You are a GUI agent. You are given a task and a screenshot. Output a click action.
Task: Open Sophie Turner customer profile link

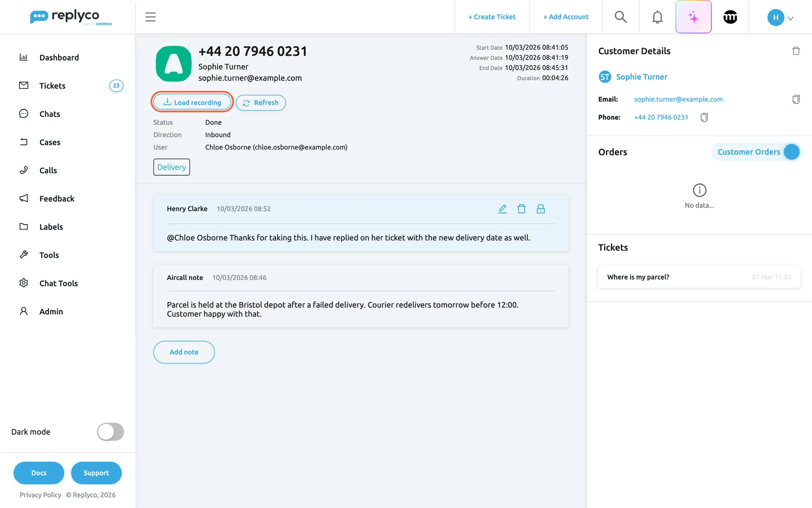point(641,77)
